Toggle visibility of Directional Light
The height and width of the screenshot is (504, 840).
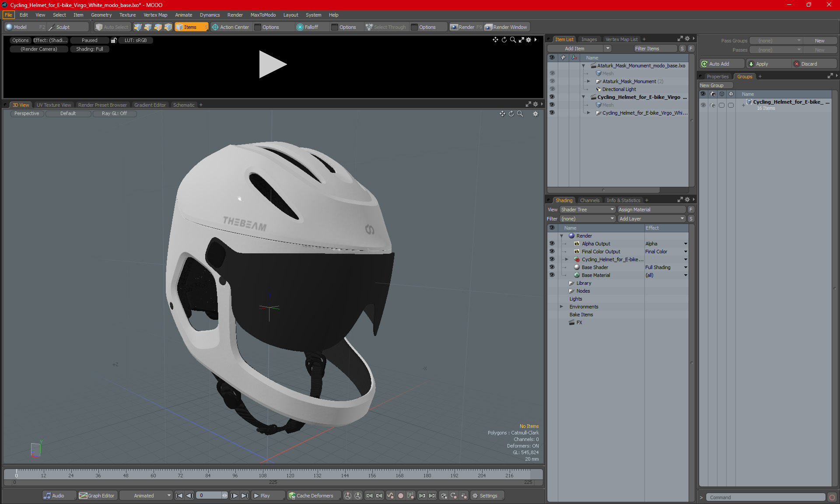pyautogui.click(x=552, y=89)
